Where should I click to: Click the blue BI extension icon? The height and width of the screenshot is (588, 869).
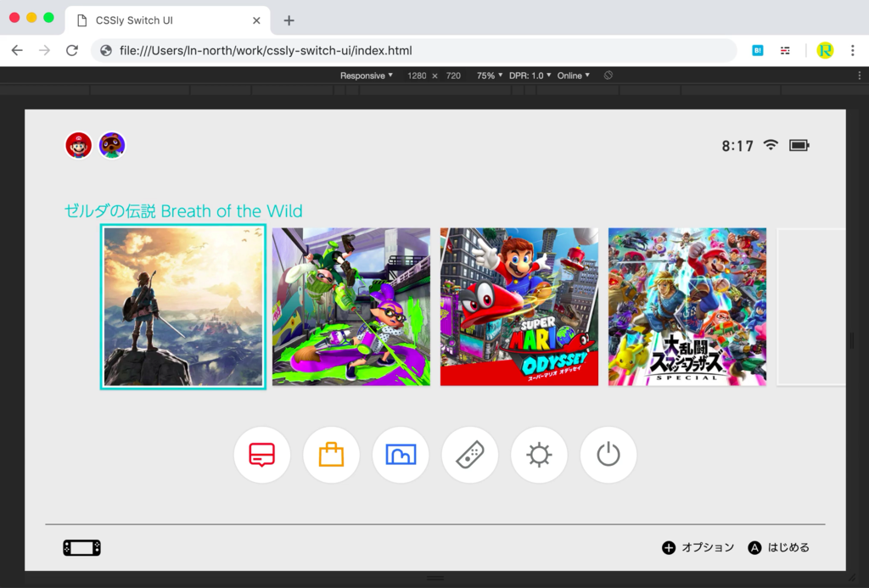tap(758, 50)
